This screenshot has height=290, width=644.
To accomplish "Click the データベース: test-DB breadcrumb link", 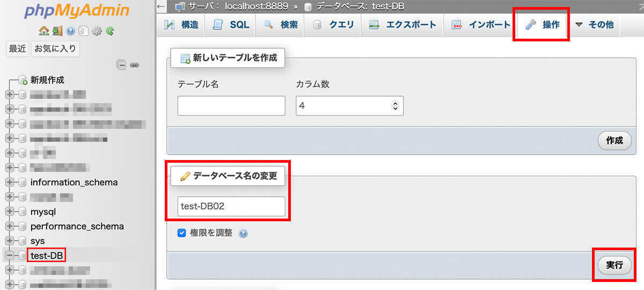I will [359, 6].
